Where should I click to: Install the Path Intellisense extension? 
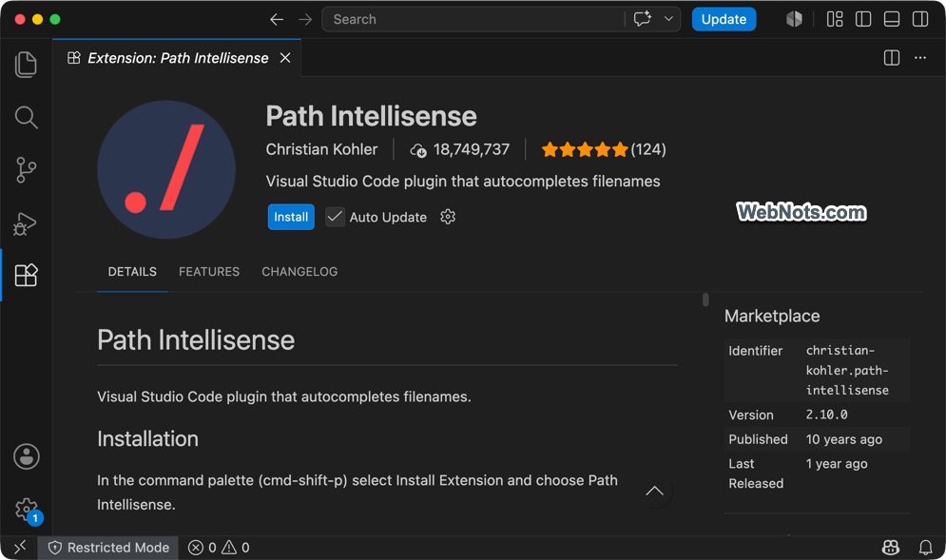point(291,217)
